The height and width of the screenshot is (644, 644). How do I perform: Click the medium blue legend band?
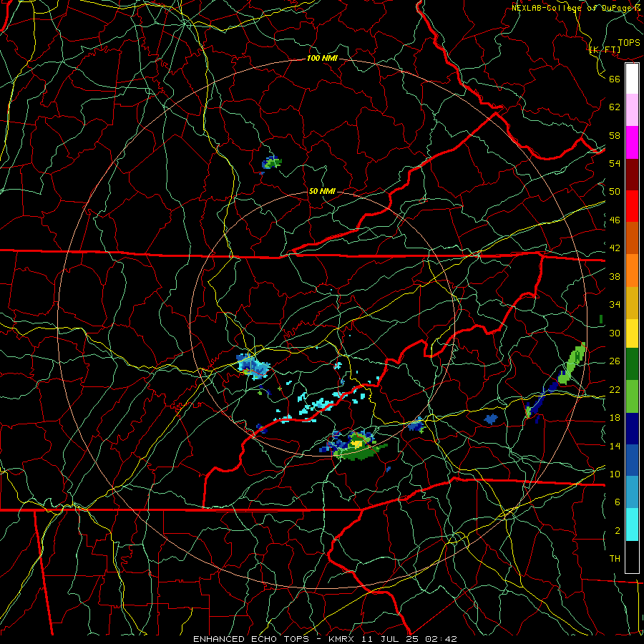632,460
